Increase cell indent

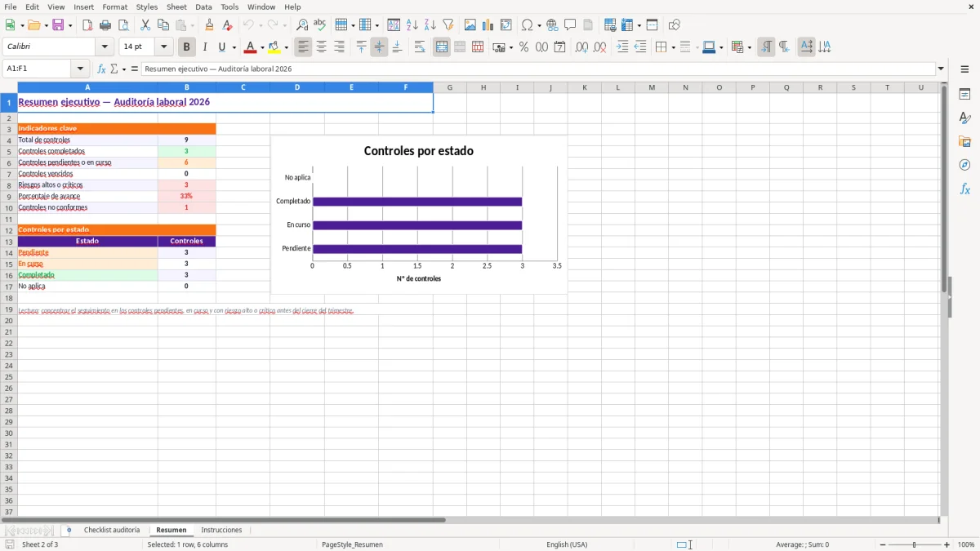click(622, 47)
